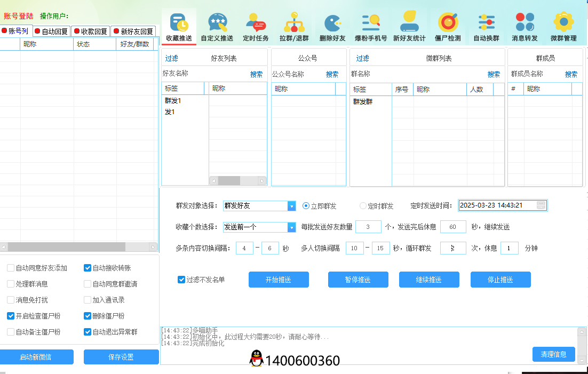The height and width of the screenshot is (374, 588).
Task: Open the 收藏推送 toolbar icon
Action: point(179,27)
